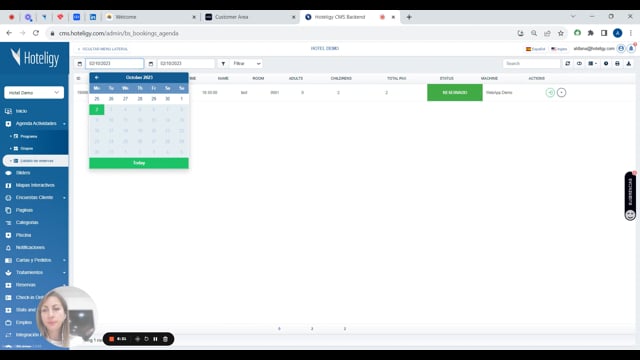Click the STATUS column header

[447, 78]
